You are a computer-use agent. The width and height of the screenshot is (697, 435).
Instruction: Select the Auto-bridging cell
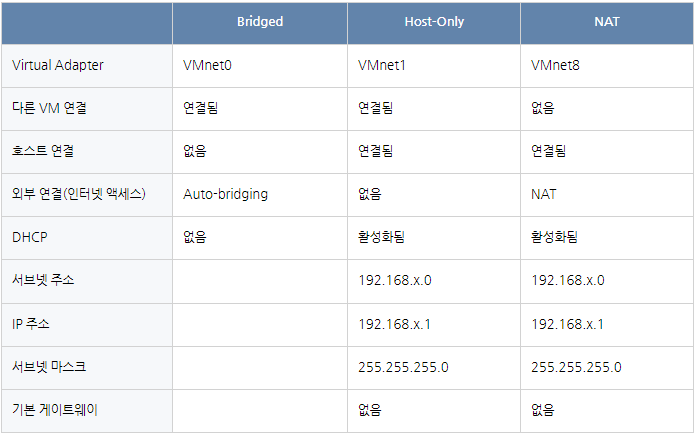(x=226, y=194)
